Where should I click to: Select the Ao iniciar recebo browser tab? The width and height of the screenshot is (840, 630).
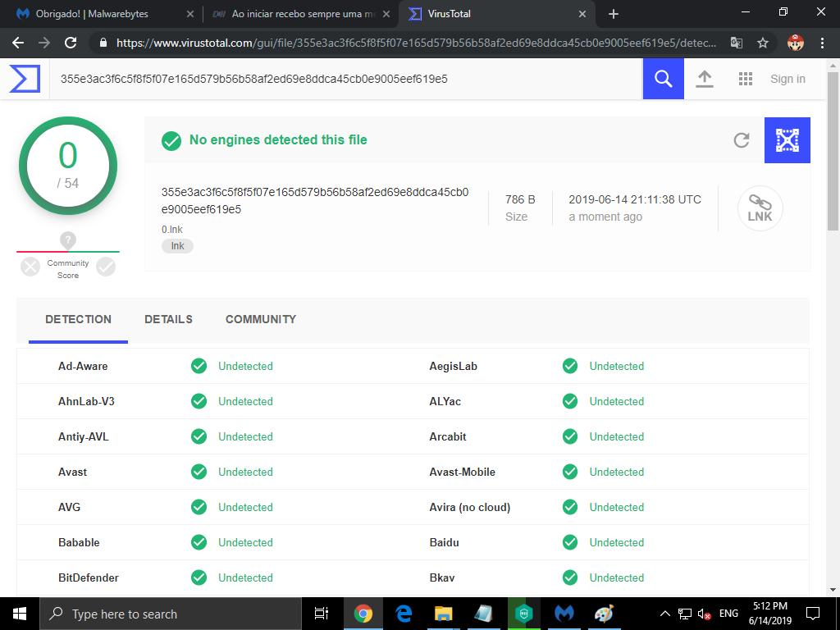pyautogui.click(x=301, y=14)
